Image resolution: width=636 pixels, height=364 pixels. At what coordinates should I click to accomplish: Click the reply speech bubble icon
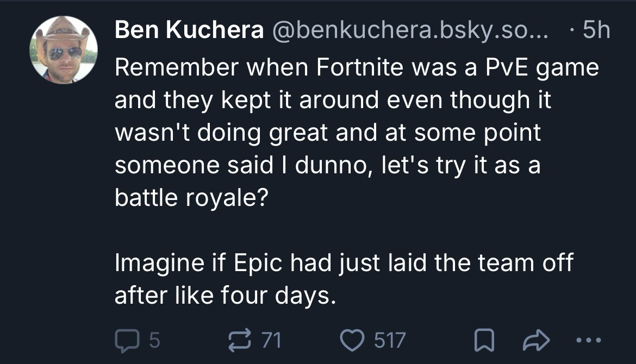coord(126,341)
